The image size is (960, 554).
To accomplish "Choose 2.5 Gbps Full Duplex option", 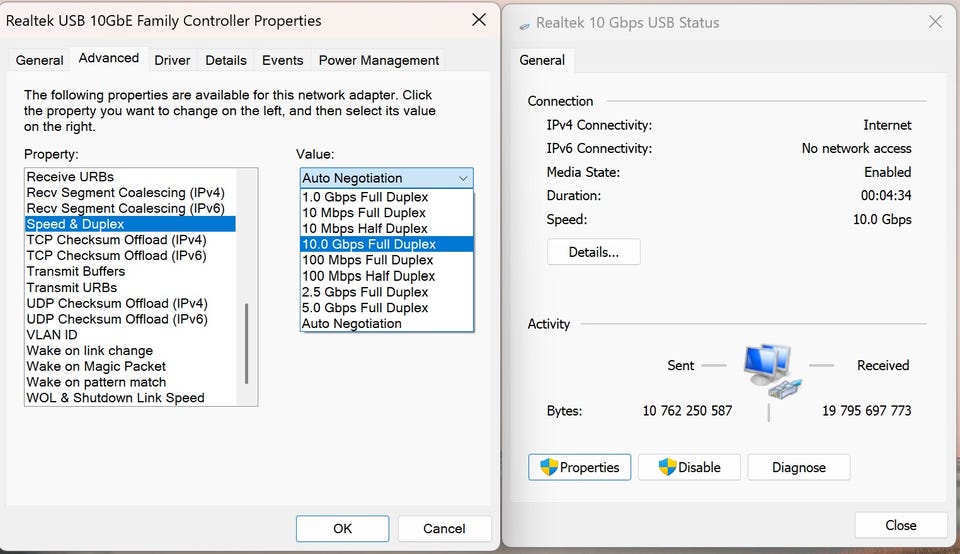I will (386, 292).
